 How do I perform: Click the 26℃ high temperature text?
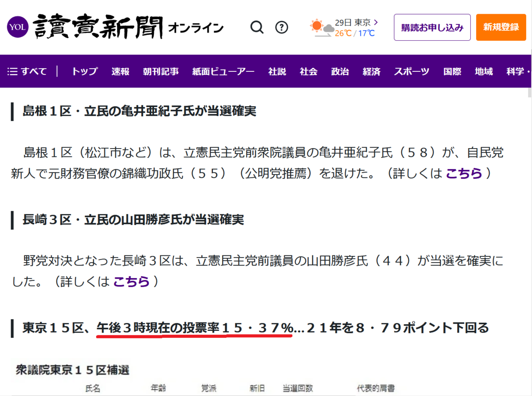[x=343, y=33]
